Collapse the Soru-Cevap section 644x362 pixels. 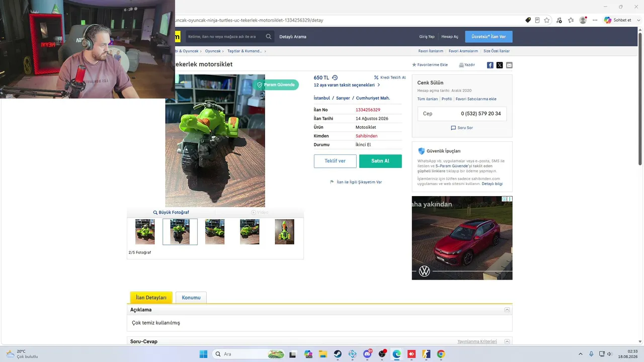tap(507, 341)
